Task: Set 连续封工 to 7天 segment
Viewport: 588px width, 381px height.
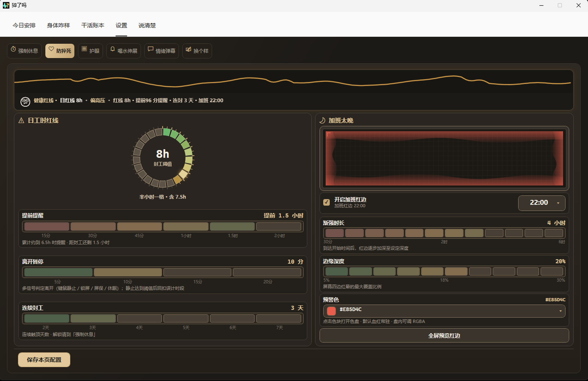Action: 279,319
